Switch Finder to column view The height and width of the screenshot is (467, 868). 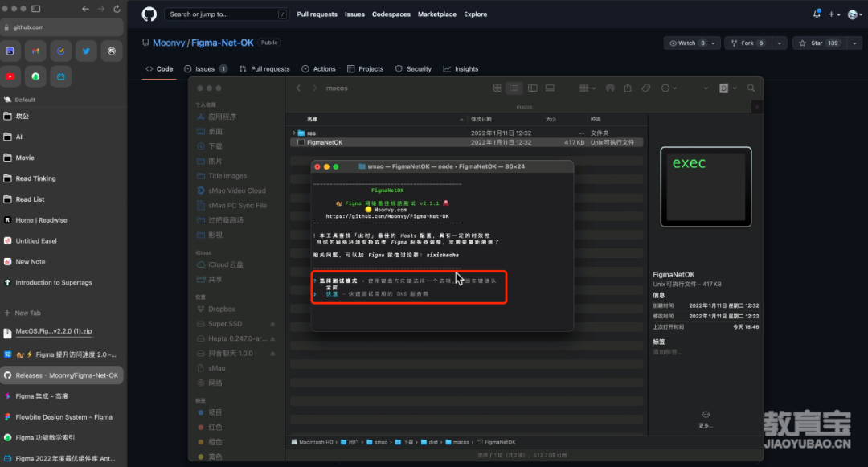[533, 88]
